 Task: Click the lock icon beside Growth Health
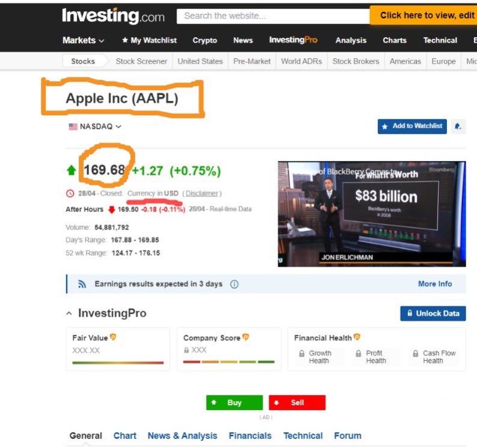pos(302,353)
